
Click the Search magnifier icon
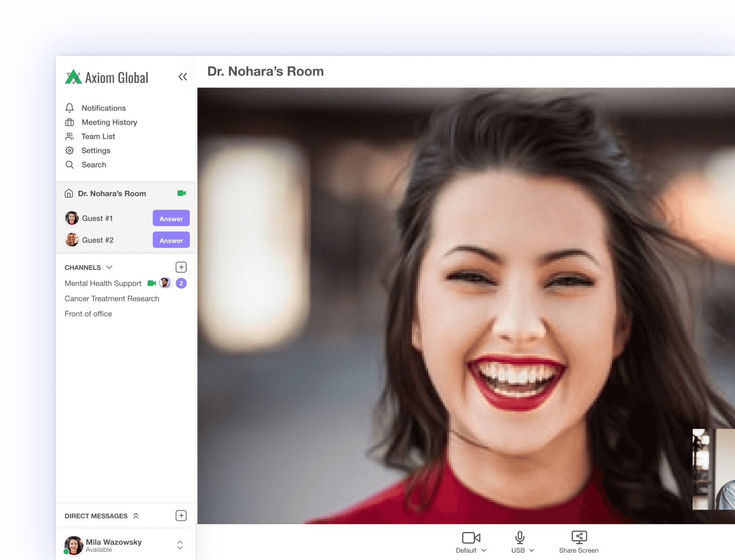click(x=70, y=165)
